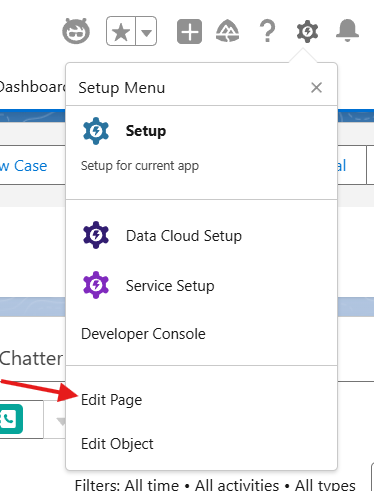Add current page to favorites star

click(121, 31)
